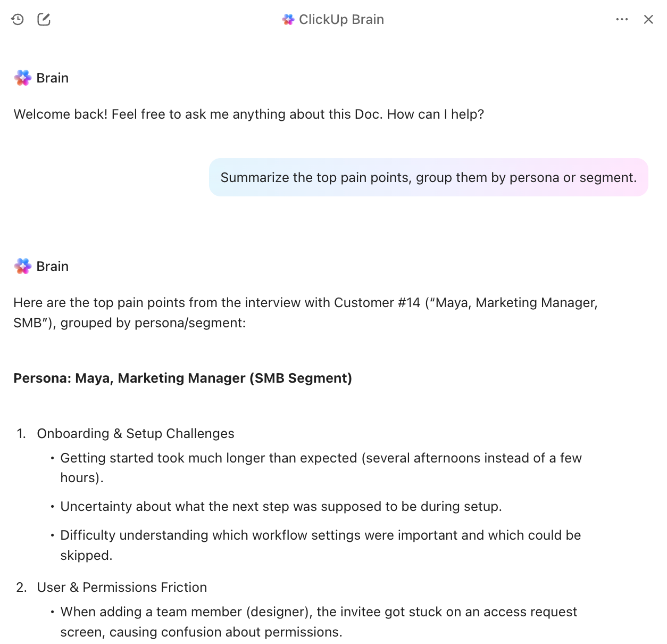The image size is (667, 644).
Task: Click the bold Persona: Maya heading
Action: coord(182,378)
